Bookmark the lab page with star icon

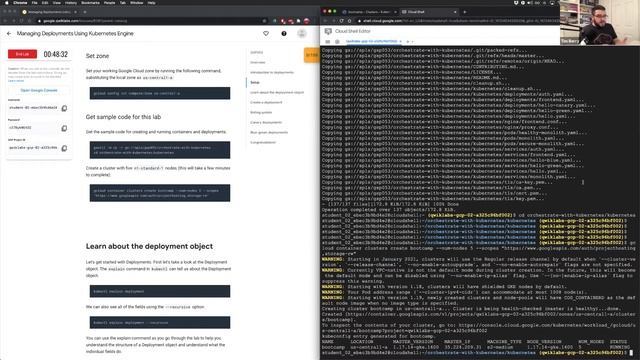264,20
